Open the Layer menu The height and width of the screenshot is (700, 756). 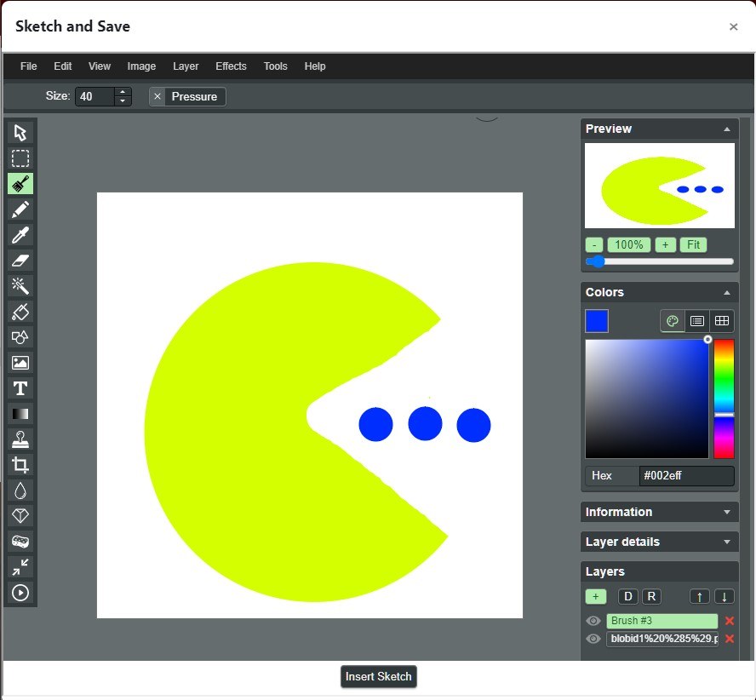[186, 66]
